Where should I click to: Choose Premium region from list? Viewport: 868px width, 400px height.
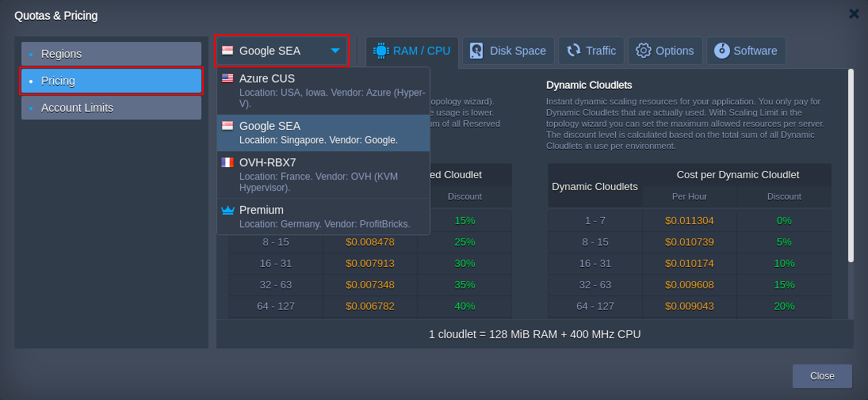(x=323, y=216)
